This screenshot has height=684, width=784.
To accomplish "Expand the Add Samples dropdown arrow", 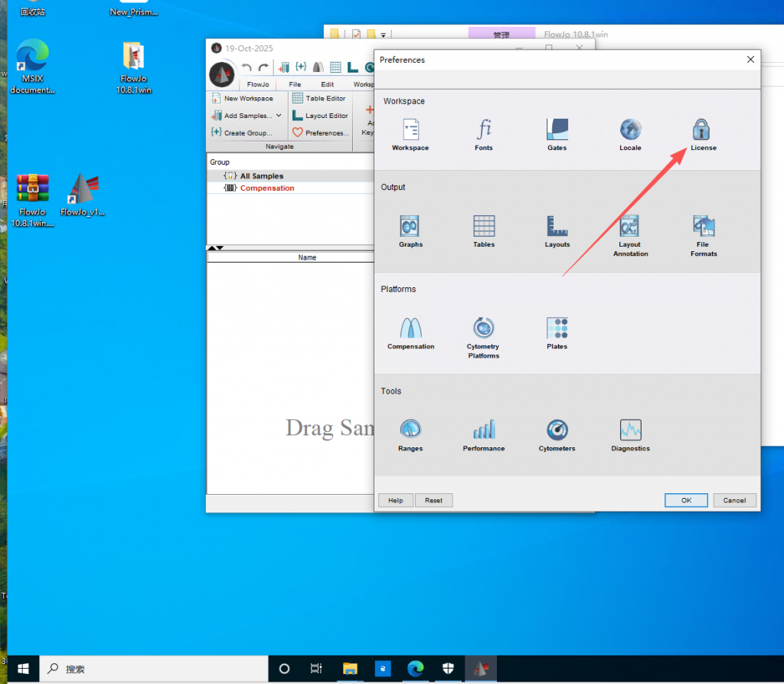I will point(279,116).
